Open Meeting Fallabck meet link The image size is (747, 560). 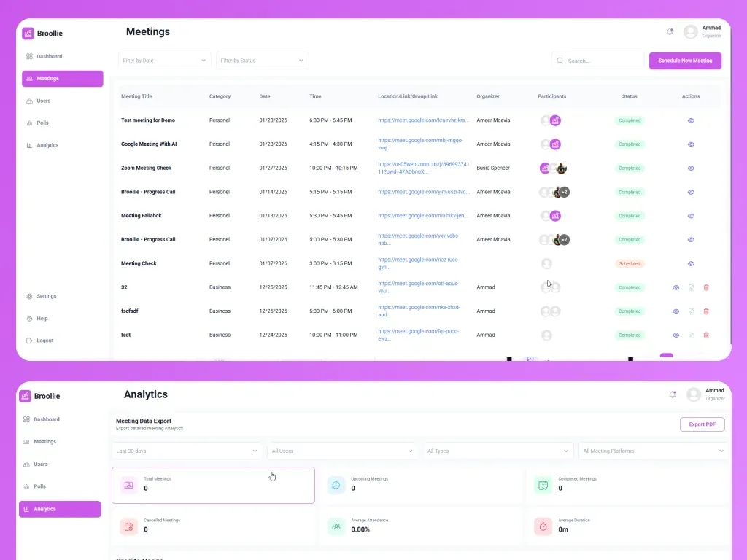coord(423,216)
